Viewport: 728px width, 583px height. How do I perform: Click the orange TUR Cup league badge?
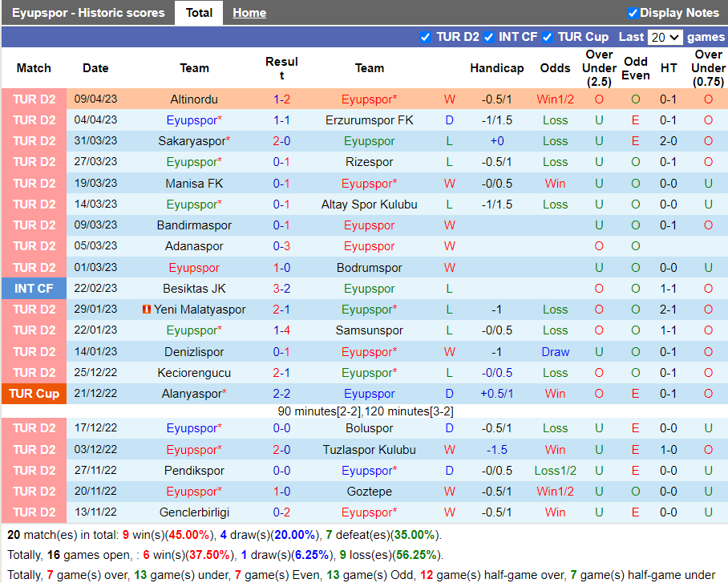[34, 394]
